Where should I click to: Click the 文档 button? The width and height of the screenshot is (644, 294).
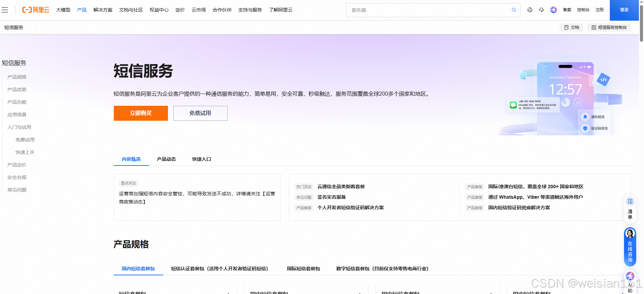click(x=572, y=27)
